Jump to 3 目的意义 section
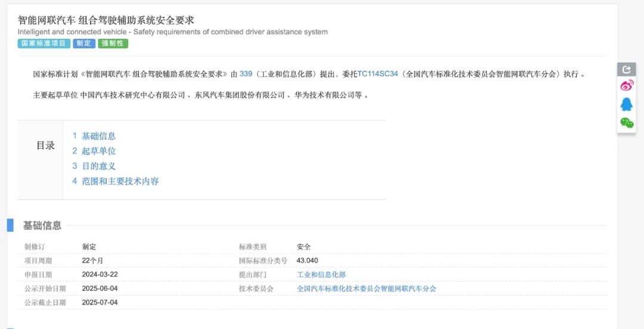Viewport: 644px width, 329px height. tap(94, 166)
